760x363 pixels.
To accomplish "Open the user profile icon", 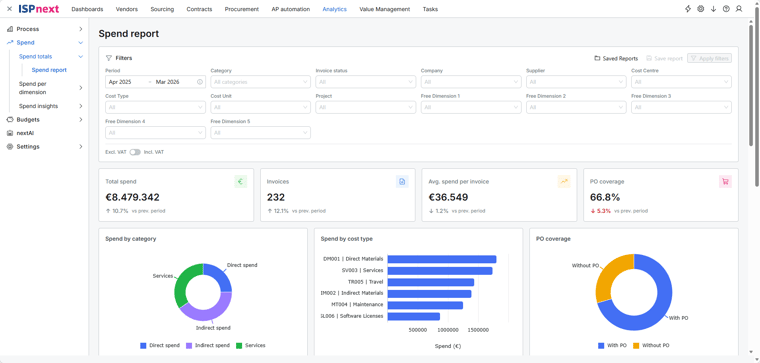I will [x=739, y=9].
